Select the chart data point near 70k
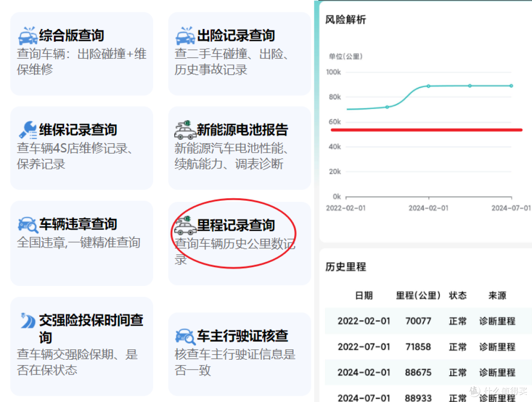 click(387, 107)
